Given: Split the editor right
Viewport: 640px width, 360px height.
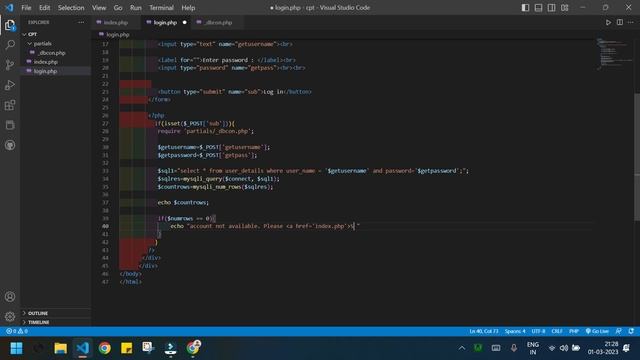Looking at the screenshot, I should tap(620, 22).
